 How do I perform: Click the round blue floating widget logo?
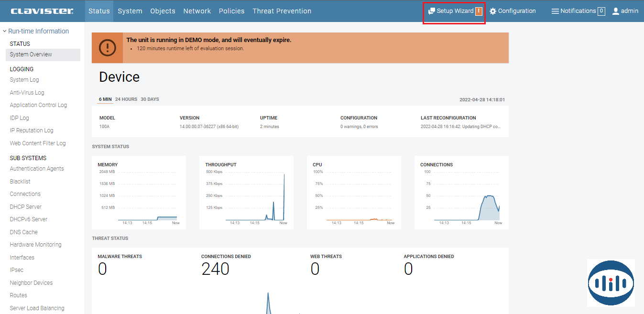[611, 283]
